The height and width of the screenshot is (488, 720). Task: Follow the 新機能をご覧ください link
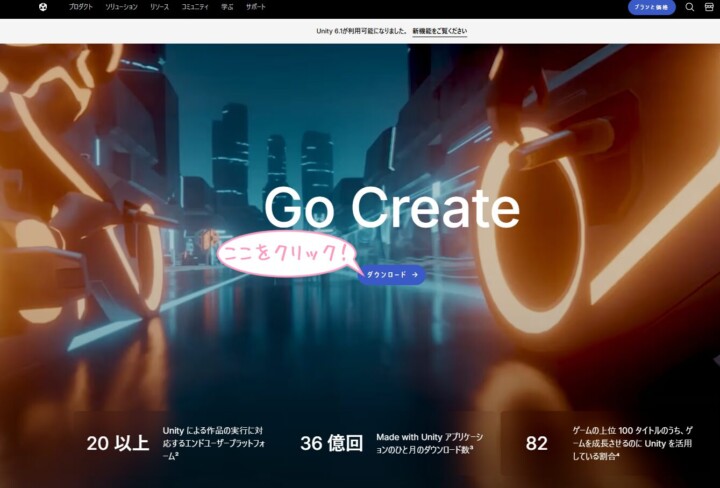click(439, 31)
